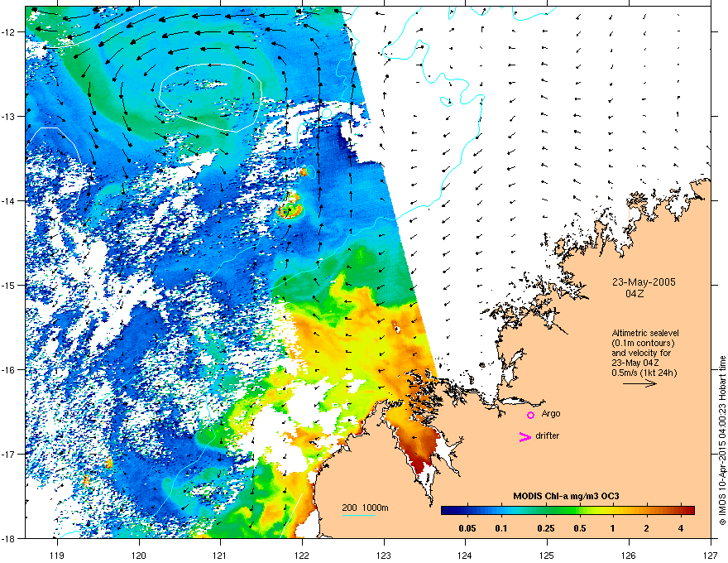Click the longitude axis label '126'
This screenshot has height=563, width=728.
click(x=629, y=555)
